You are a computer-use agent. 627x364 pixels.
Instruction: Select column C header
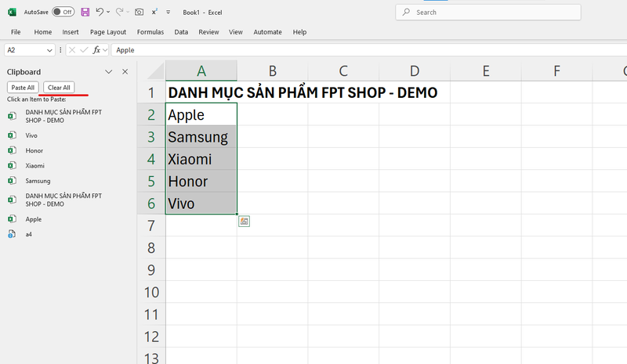343,70
